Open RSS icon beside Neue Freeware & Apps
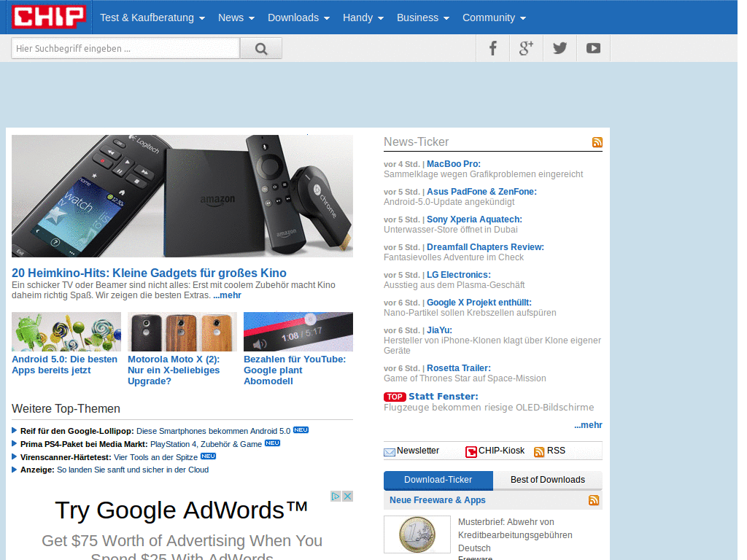This screenshot has height=560, width=747. (594, 500)
